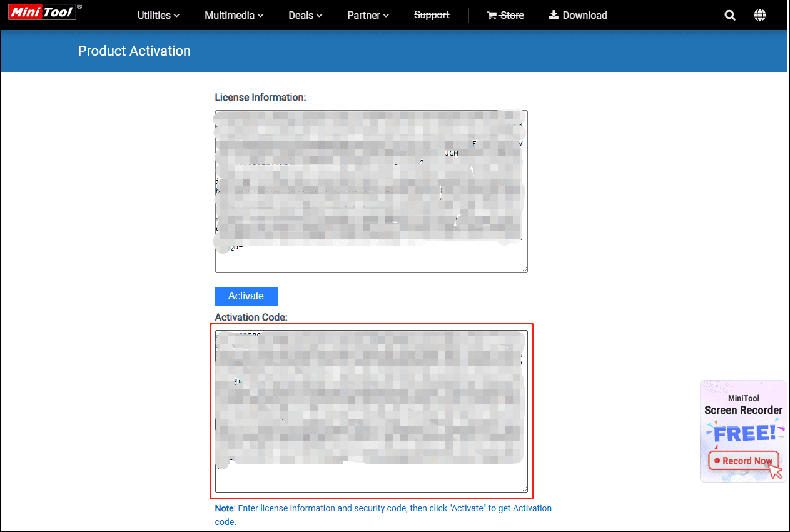Click the License Information resize handle
Screen dimensions: 790x532
pyautogui.click(x=524, y=268)
